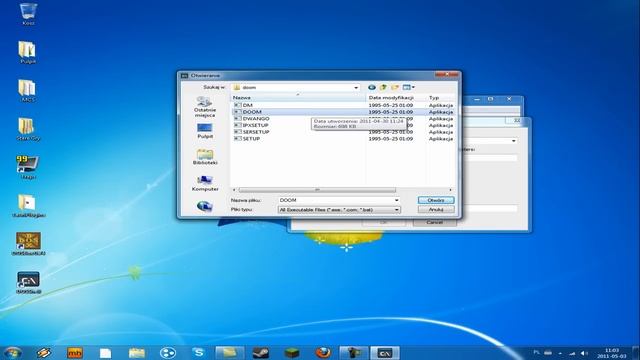Screen dimensions: 640x360
Task: Select the folder with file icon on desktop
Action: [28, 206]
